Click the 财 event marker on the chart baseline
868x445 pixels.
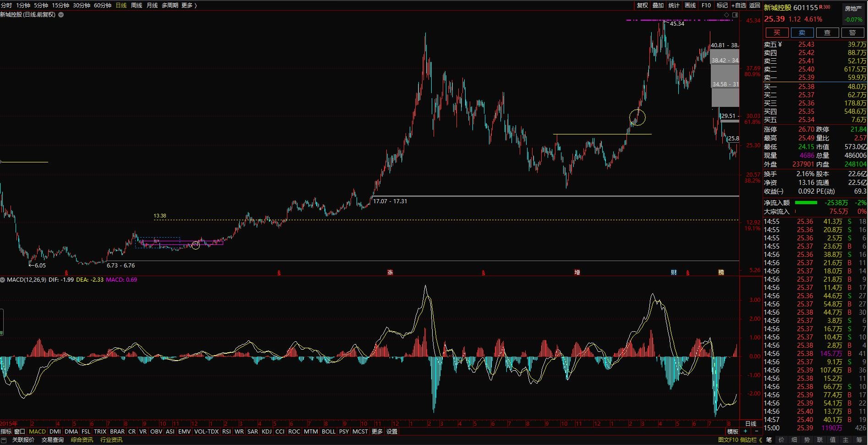pos(674,273)
